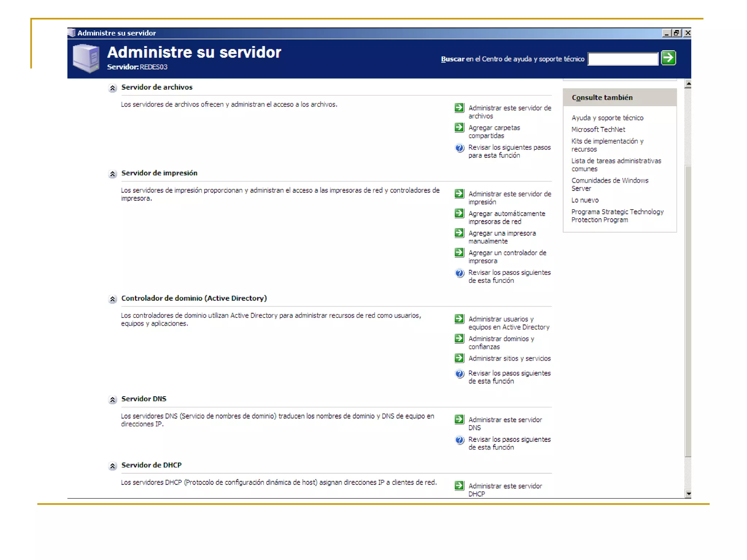Click green search arrow button in header
This screenshot has width=747, height=560.
[x=668, y=58]
